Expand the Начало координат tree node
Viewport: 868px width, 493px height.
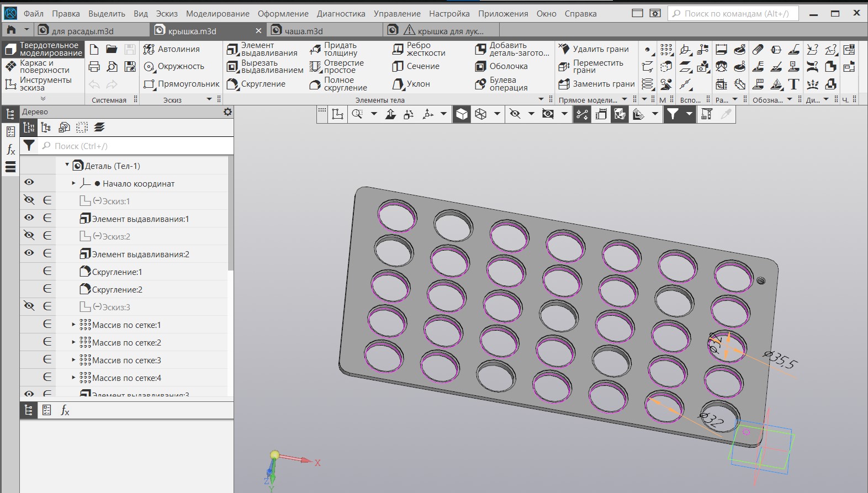(x=73, y=183)
